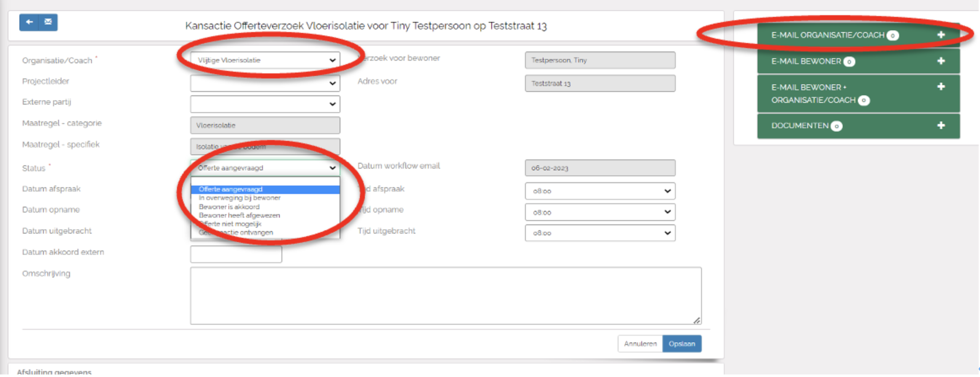Choose 'Bewoner heeft afgewezen' from list
The height and width of the screenshot is (377, 980).
click(239, 215)
